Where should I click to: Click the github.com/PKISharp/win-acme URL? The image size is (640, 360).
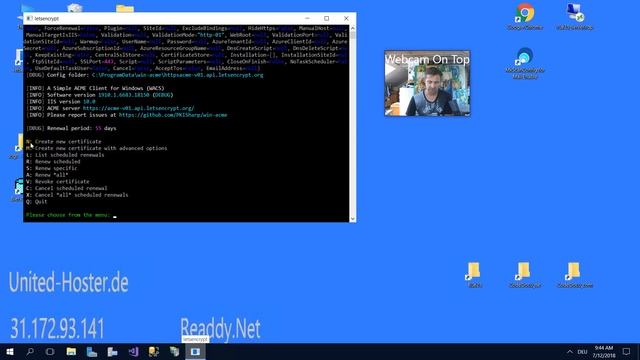tap(173, 115)
